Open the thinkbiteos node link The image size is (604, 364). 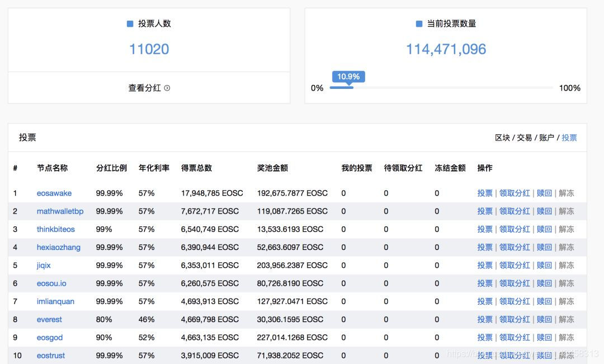click(x=56, y=229)
